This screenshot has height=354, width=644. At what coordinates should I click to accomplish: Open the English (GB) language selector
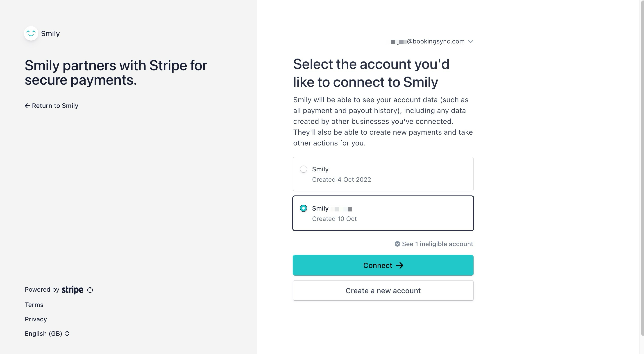(47, 334)
